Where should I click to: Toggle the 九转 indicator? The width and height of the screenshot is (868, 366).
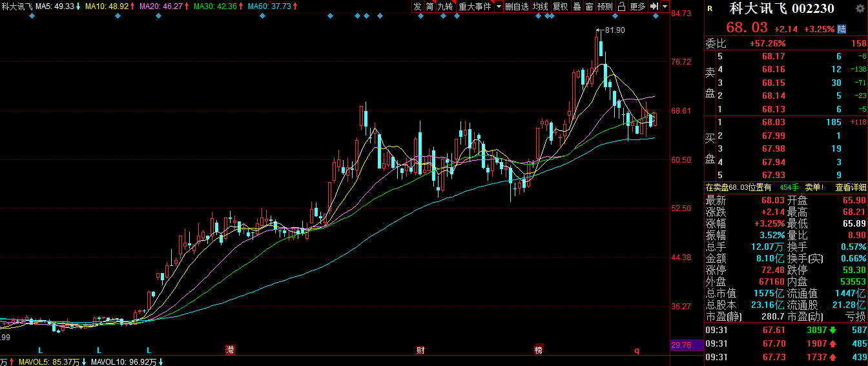click(x=446, y=6)
